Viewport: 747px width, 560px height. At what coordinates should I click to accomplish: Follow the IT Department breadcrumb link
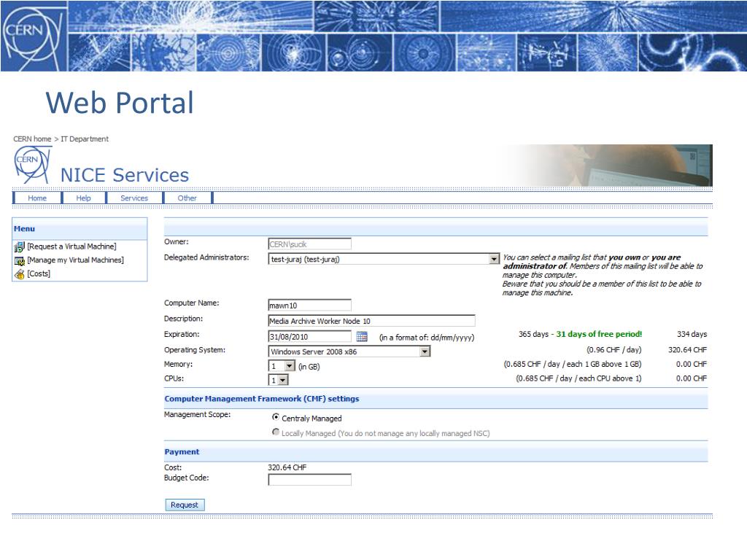(85, 139)
